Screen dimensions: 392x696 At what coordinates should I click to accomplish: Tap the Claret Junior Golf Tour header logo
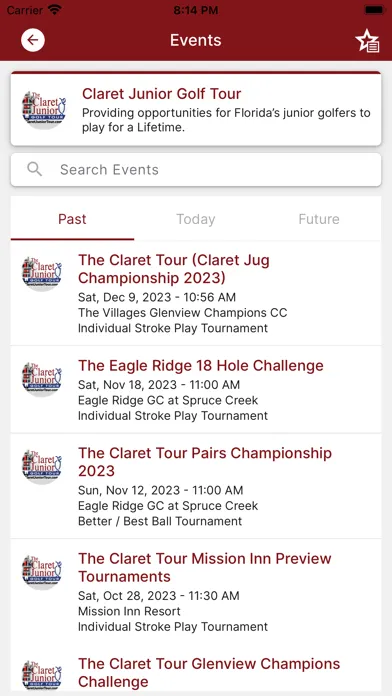point(43,109)
